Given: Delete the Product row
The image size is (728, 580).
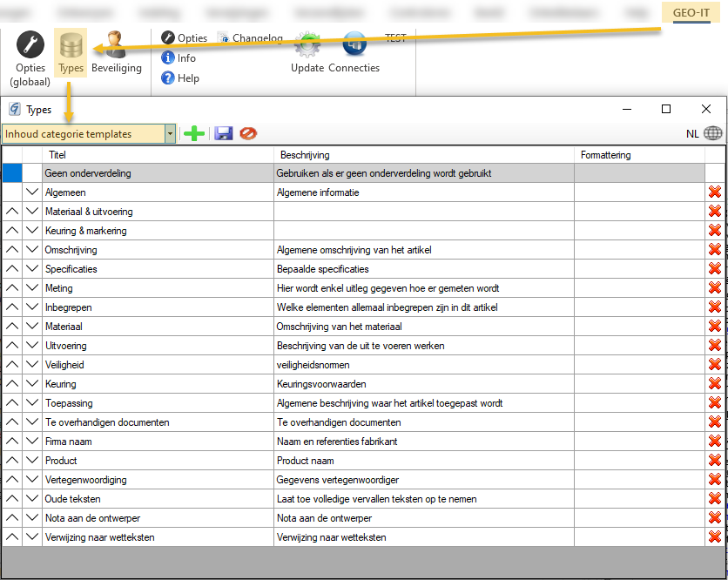Looking at the screenshot, I should pos(715,461).
